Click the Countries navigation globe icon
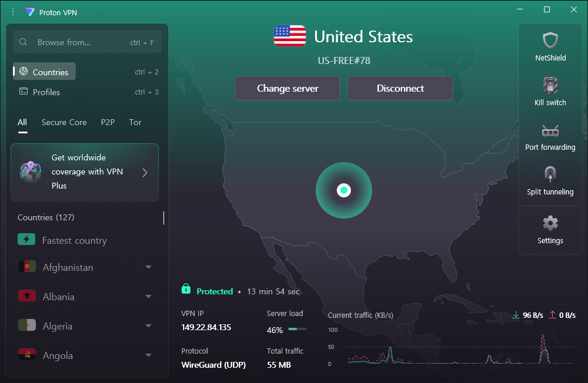Viewport: 588px width, 383px height. [23, 71]
